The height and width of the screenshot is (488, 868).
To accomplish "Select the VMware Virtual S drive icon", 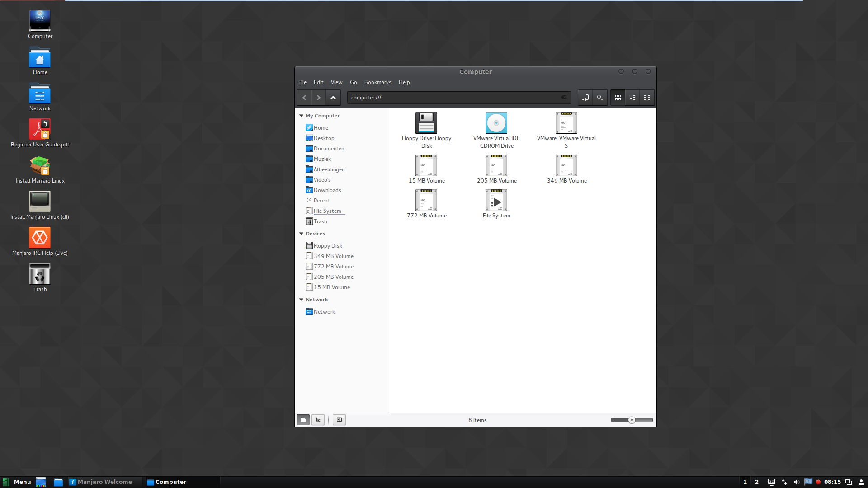I will point(566,123).
